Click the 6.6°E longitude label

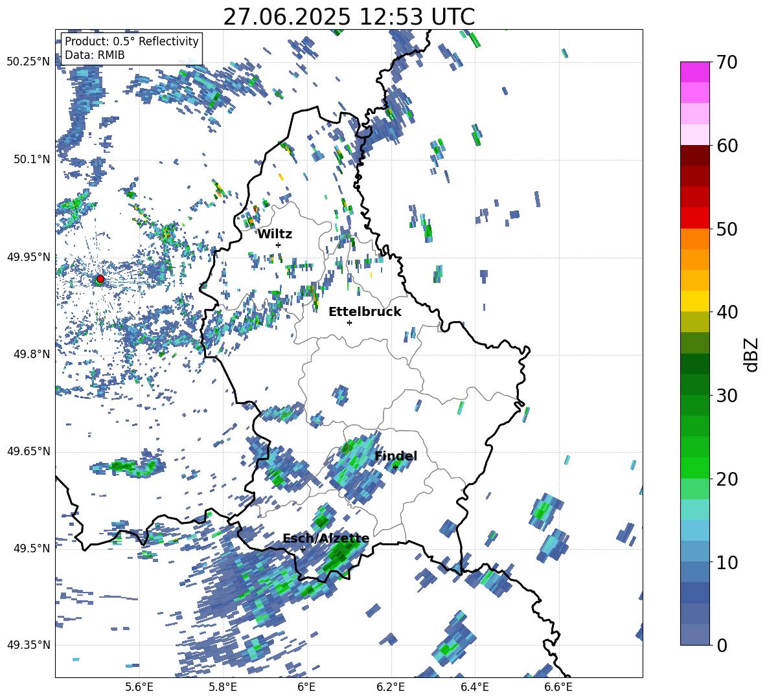[558, 688]
